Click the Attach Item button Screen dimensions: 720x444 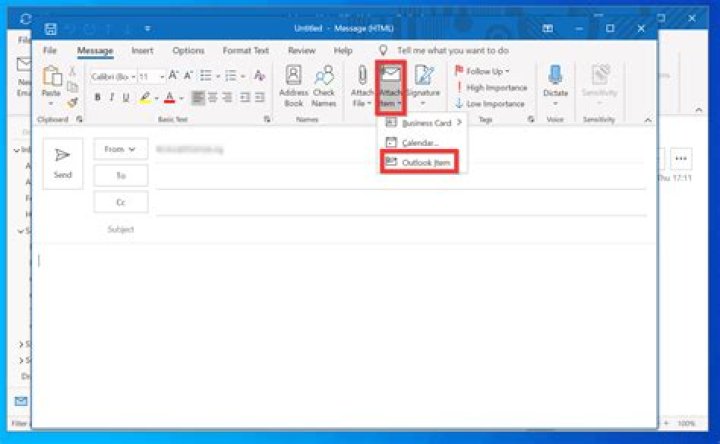pyautogui.click(x=390, y=85)
